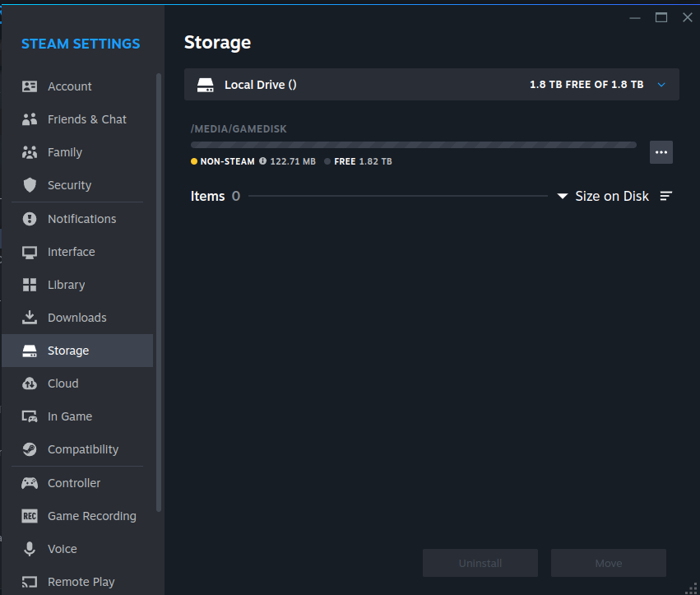Click the Compatibility Steam logo icon
Screen dimensions: 700x595
tap(30, 449)
